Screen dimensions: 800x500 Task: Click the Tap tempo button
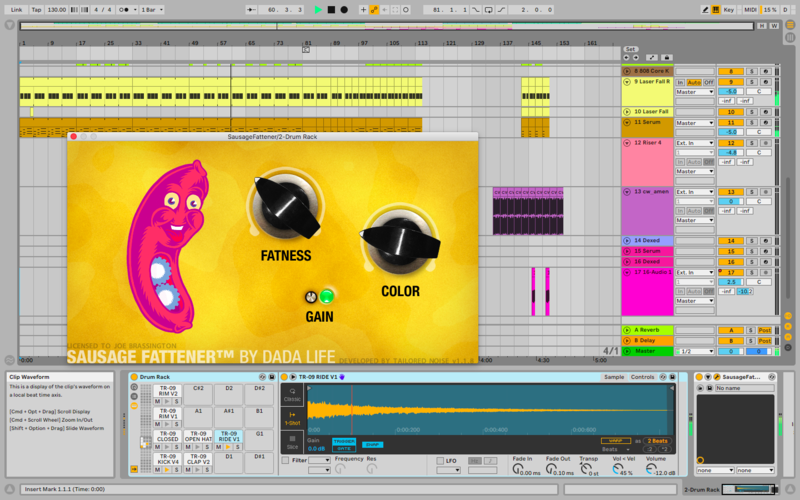(36, 9)
